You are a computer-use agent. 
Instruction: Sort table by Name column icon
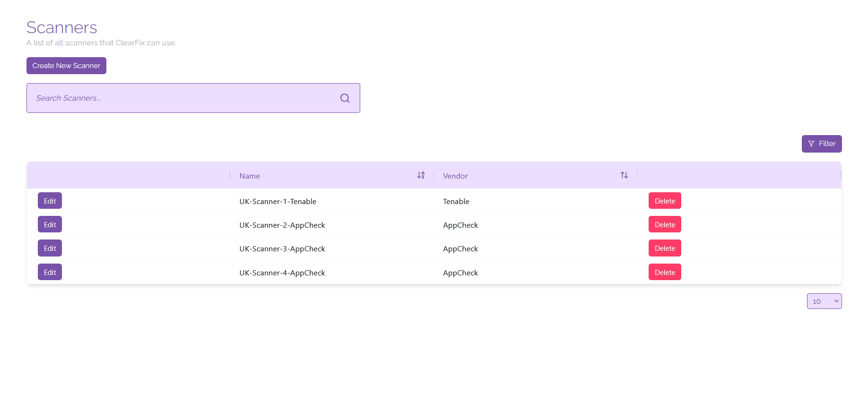click(421, 175)
